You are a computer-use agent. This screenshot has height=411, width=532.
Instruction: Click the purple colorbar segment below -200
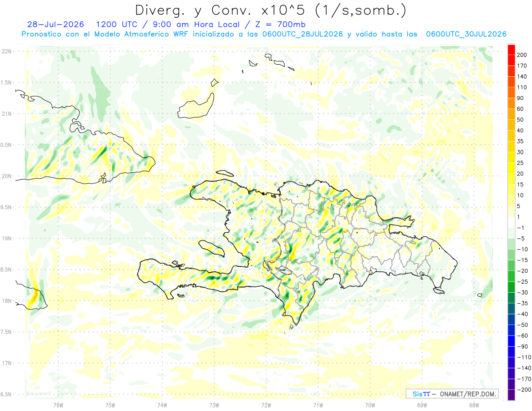(511, 395)
